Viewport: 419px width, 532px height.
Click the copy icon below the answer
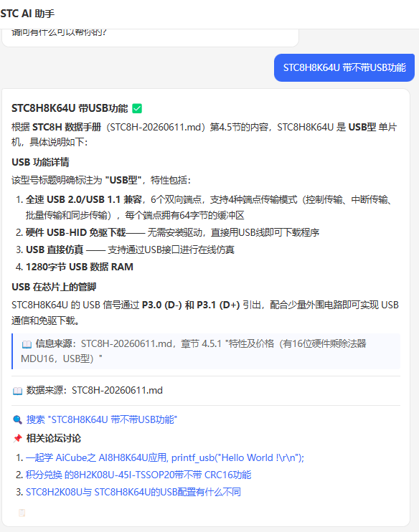(x=22, y=513)
